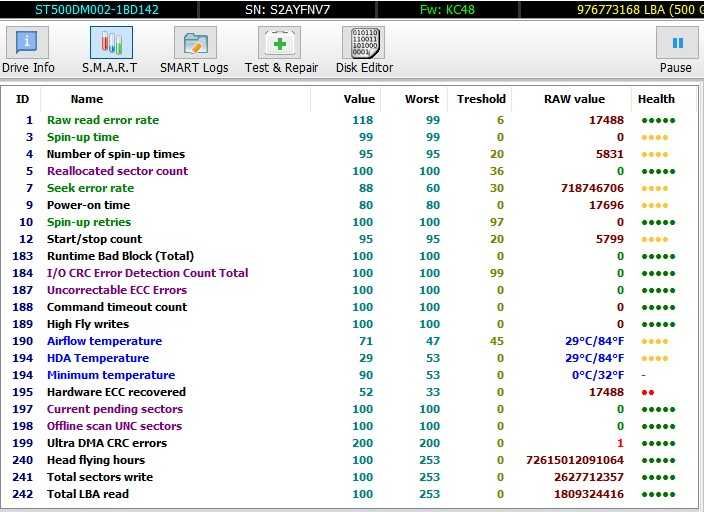Screen dimensions: 704x512
Task: Select Command timeout count row
Action: point(349,307)
